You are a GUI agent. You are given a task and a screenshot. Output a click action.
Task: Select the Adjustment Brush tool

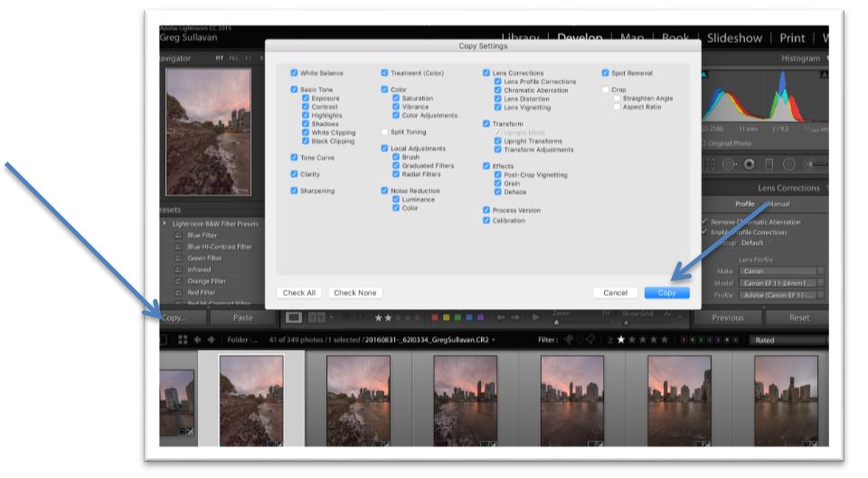point(816,164)
